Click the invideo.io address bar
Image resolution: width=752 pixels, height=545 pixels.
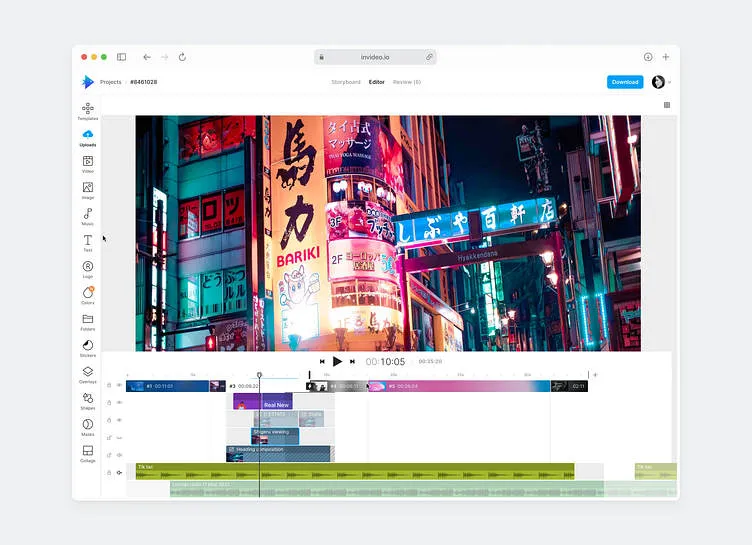375,57
